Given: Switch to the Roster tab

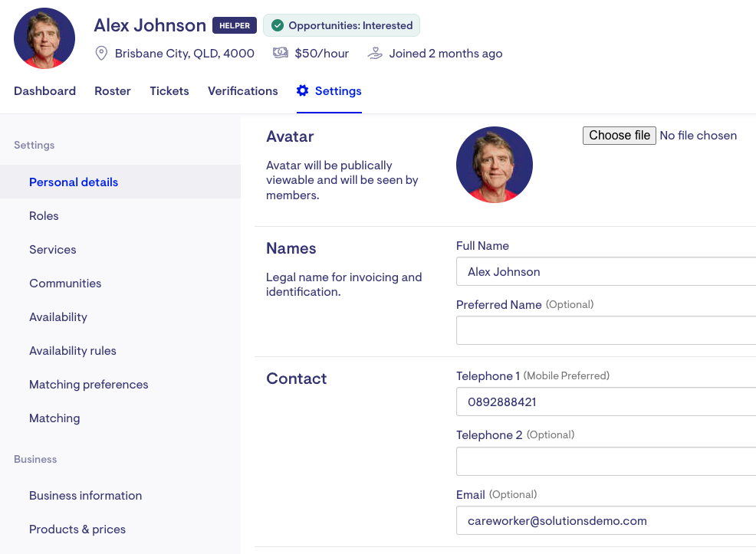Looking at the screenshot, I should click(113, 91).
